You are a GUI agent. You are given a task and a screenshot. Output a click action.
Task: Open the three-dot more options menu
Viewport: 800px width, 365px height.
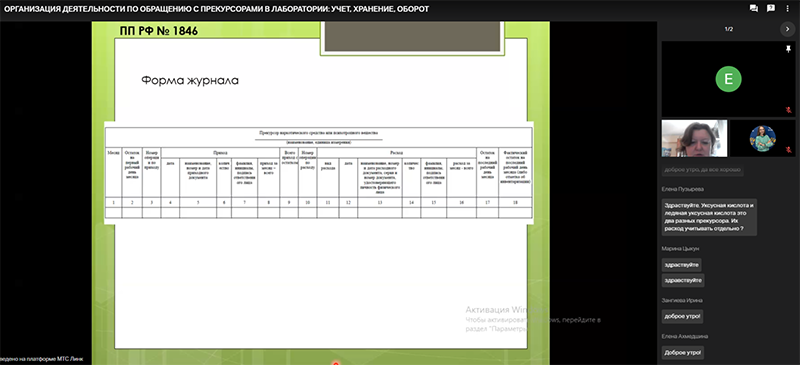click(788, 9)
